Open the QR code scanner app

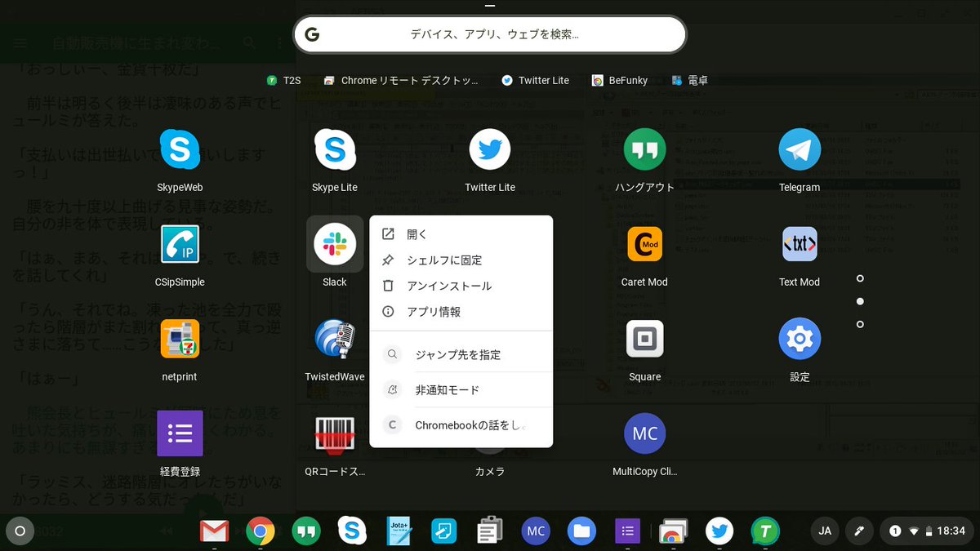pos(335,433)
